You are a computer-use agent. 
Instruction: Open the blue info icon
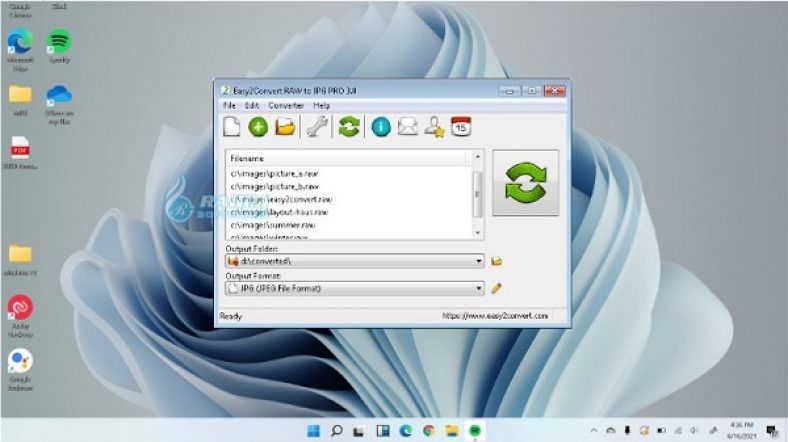click(381, 127)
